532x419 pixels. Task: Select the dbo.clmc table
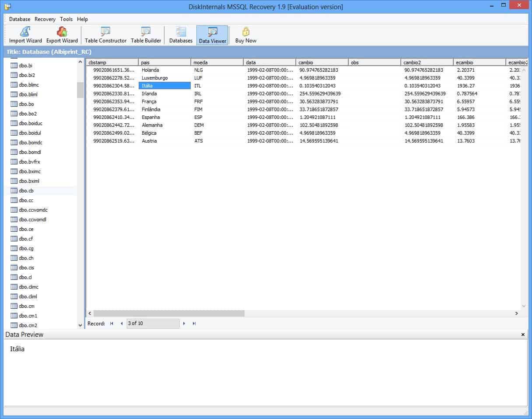pos(29,287)
